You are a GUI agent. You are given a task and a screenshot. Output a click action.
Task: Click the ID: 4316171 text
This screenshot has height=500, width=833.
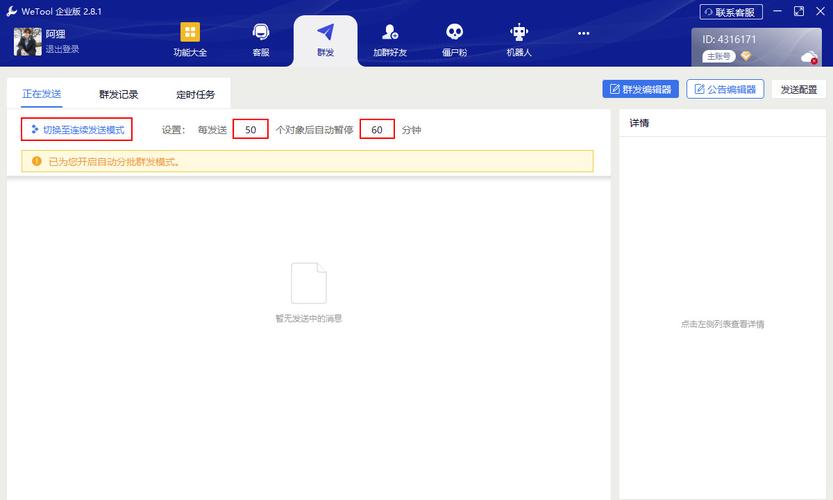(x=729, y=39)
